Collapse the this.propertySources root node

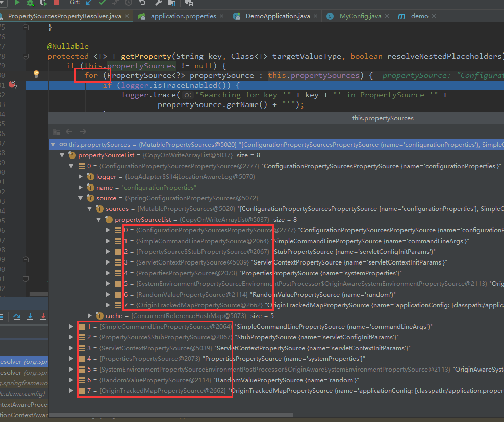(53, 145)
